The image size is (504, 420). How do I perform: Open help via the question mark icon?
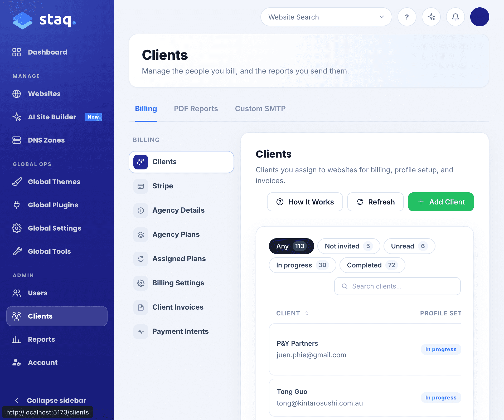tap(407, 17)
